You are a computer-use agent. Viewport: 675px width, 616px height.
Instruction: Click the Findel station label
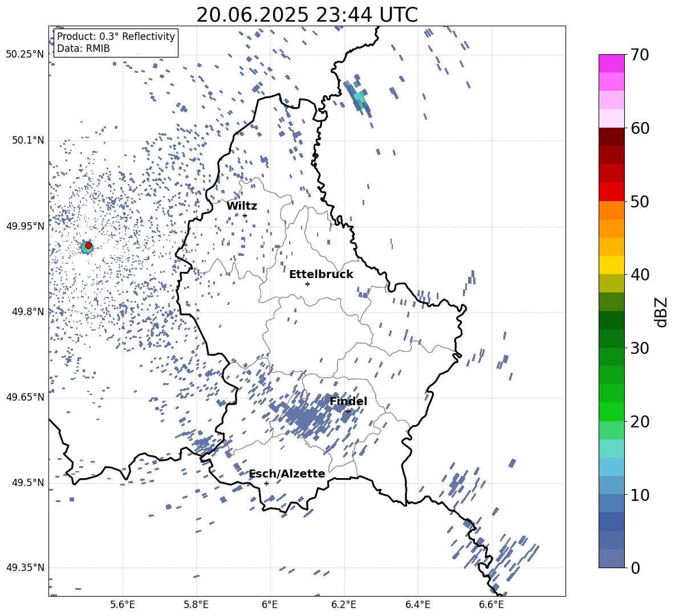[x=348, y=401]
